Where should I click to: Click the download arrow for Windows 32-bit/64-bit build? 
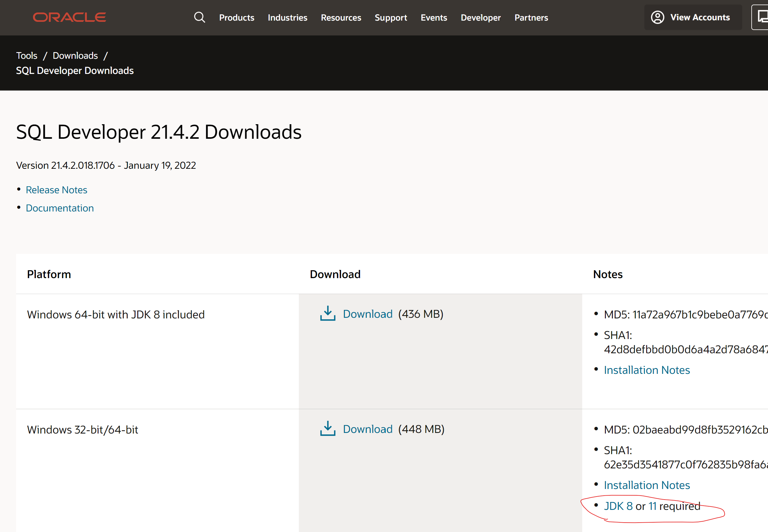[328, 429]
